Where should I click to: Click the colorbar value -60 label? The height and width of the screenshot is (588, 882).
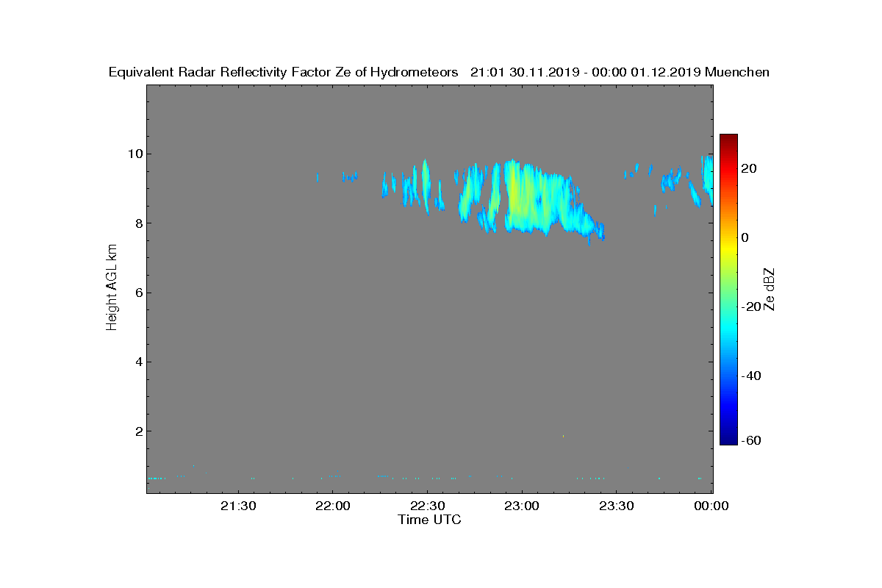tap(752, 440)
